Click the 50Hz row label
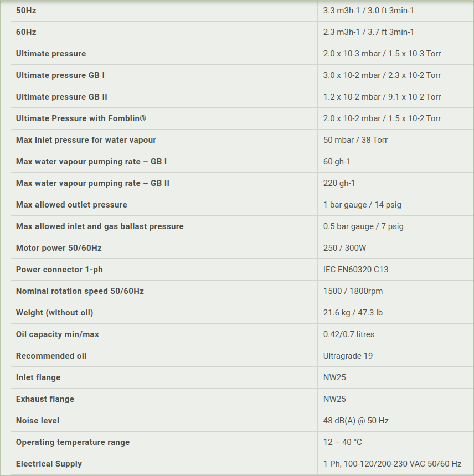Screen dimensions: 474x476 (26, 11)
